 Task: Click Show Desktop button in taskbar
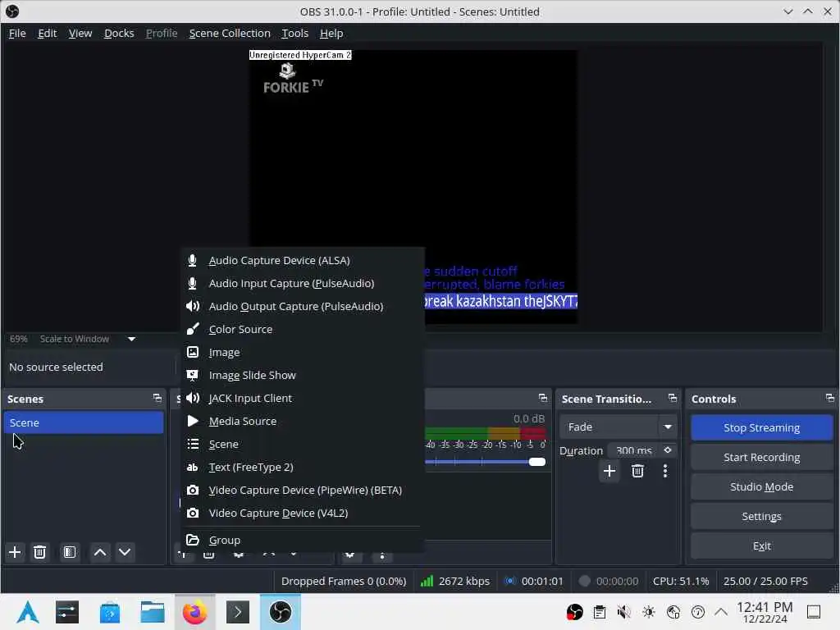pos(814,612)
